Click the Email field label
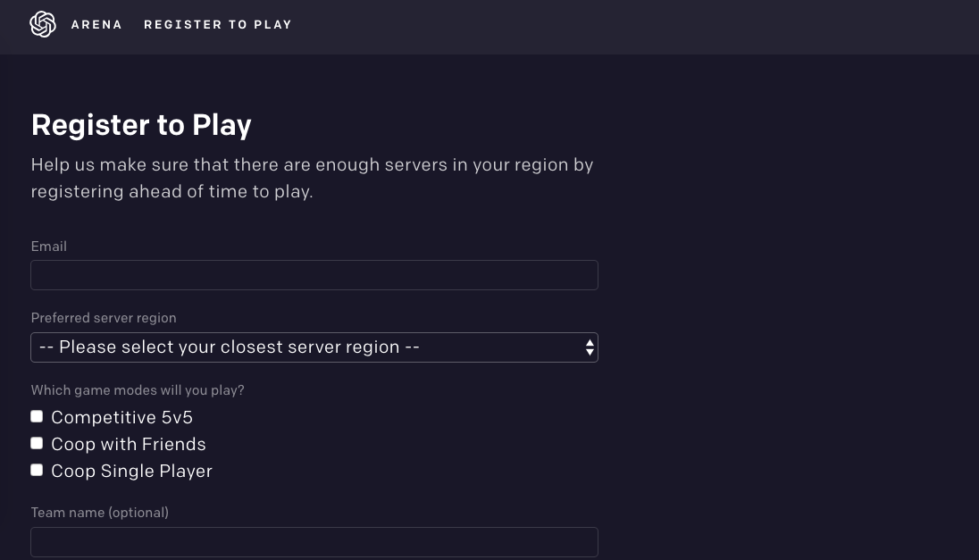Viewport: 979px width, 560px height. coord(49,247)
